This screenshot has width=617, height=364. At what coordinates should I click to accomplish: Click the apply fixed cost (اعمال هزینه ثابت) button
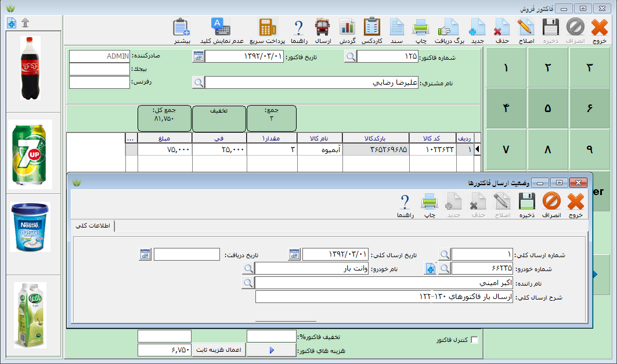point(220,350)
